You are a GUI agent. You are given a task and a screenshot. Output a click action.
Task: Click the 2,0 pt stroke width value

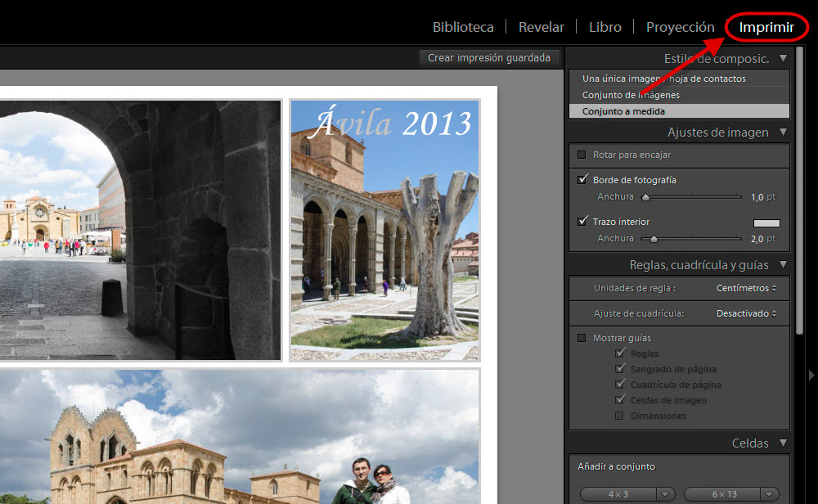[x=757, y=239]
